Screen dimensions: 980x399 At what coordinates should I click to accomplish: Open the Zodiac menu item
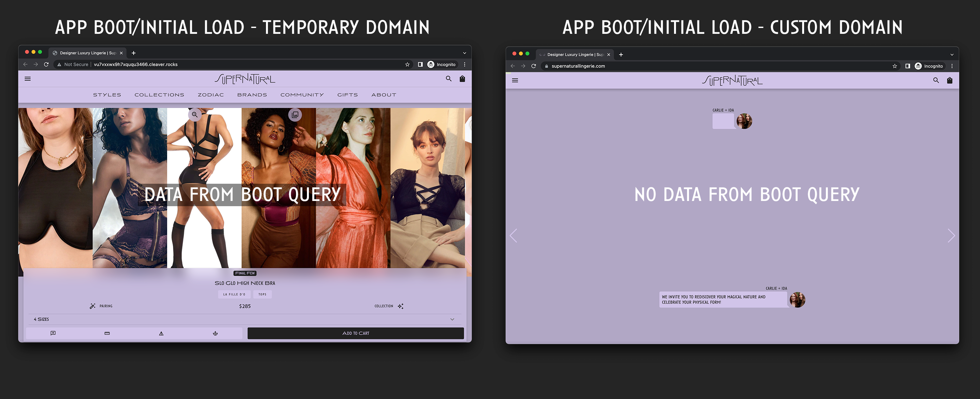pos(210,95)
